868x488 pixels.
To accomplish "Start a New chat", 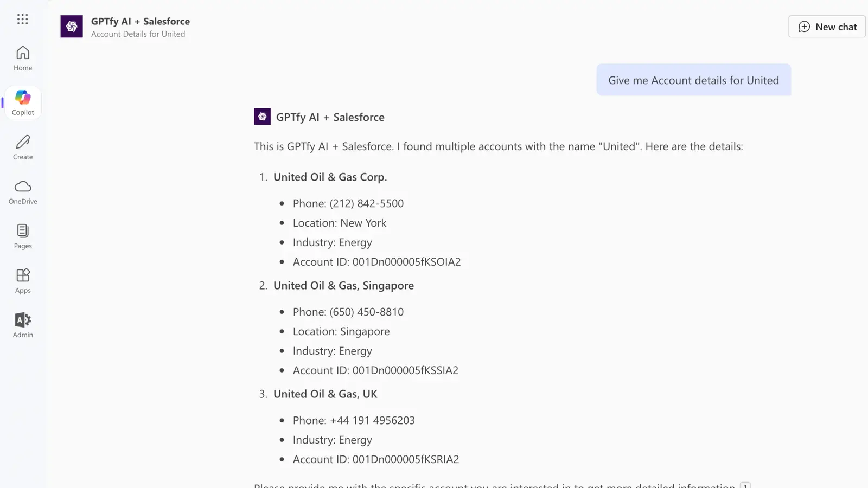I will pyautogui.click(x=827, y=27).
